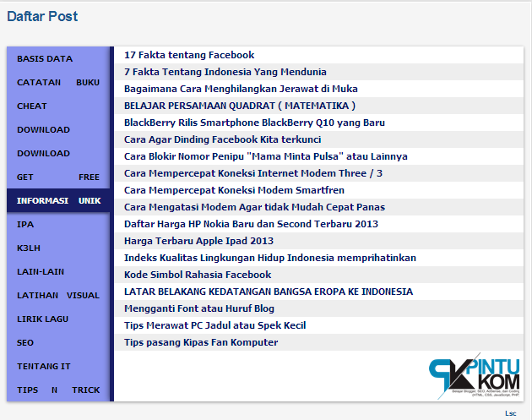
Task: Open Cara Mempercepat Koneksi Internet Modem Three
Action: coord(253,173)
